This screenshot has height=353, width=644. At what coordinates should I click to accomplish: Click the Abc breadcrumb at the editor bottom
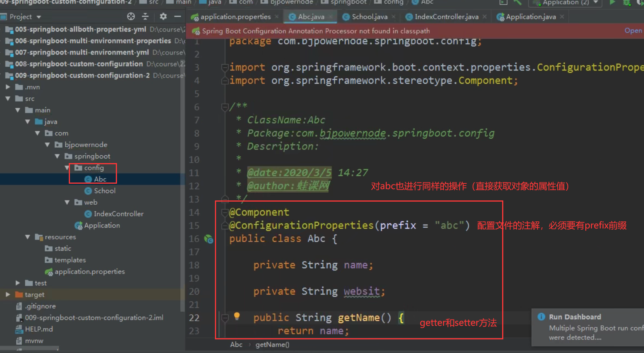click(236, 344)
